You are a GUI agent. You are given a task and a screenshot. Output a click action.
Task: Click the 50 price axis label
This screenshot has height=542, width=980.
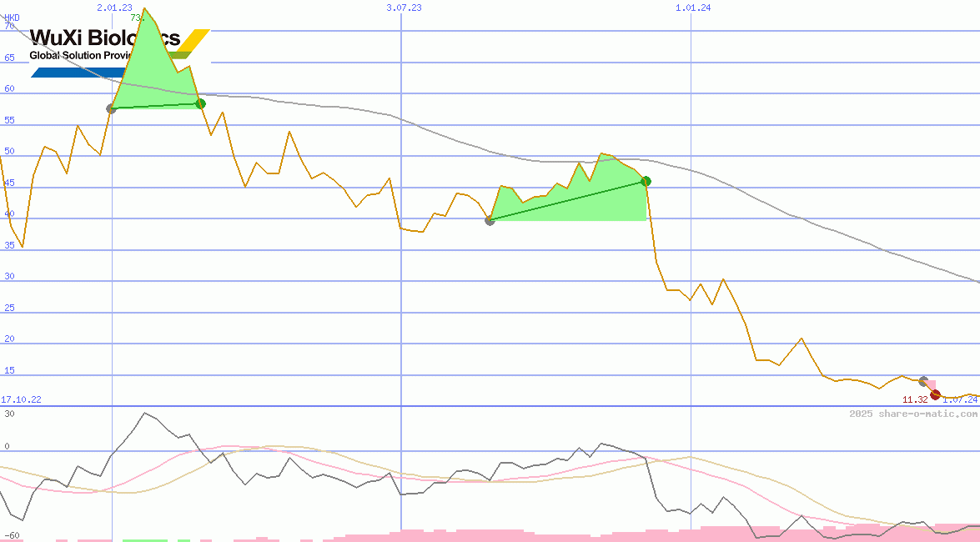9,152
